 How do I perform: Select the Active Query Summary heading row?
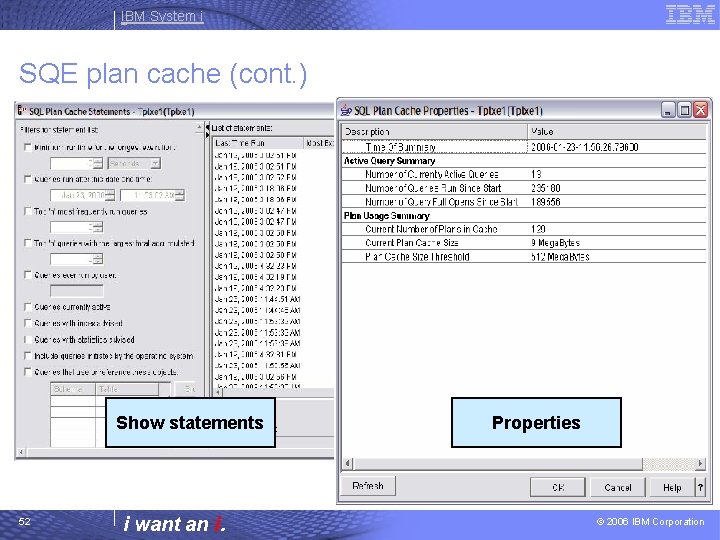tap(524, 161)
